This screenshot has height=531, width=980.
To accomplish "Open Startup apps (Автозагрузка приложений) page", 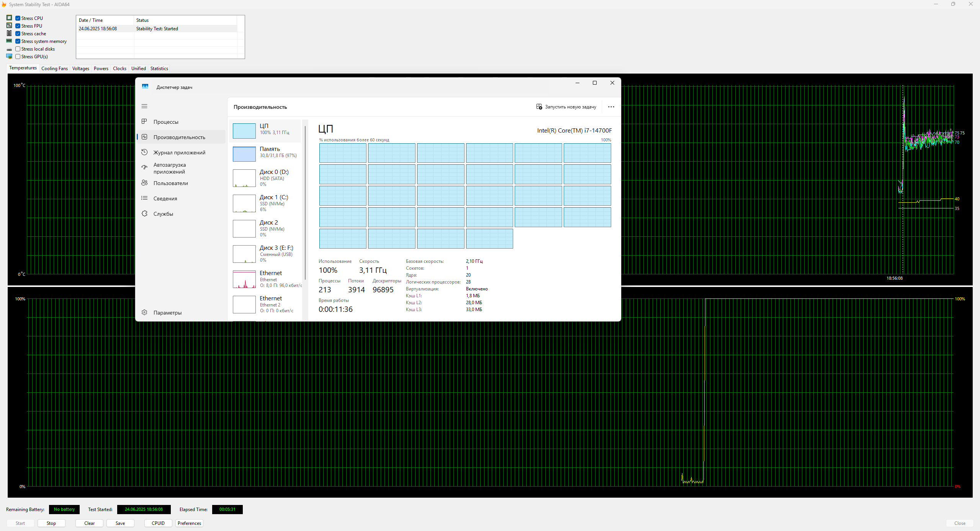I will click(x=169, y=168).
